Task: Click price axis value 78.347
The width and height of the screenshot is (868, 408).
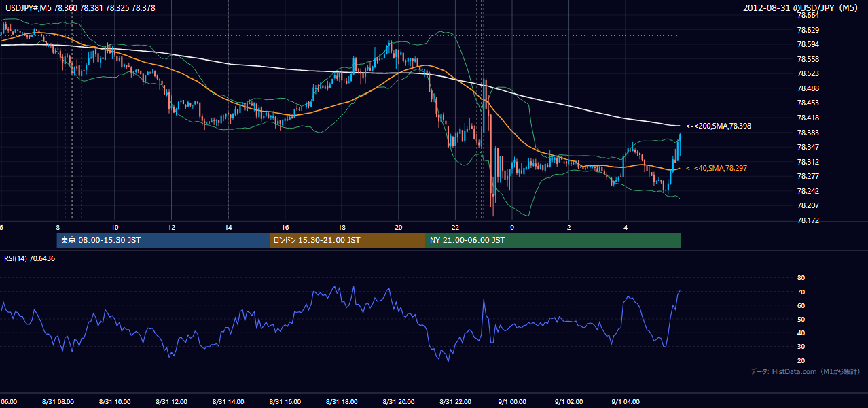Action: [x=807, y=147]
